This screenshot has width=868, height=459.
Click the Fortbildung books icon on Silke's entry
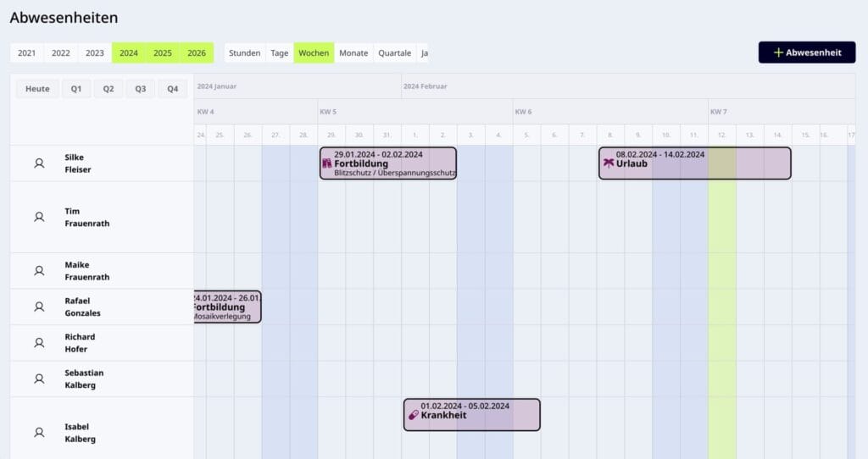pyautogui.click(x=326, y=163)
